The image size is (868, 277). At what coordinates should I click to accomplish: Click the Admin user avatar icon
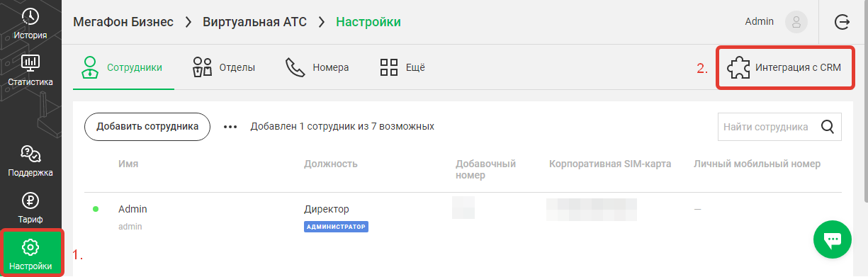[796, 22]
